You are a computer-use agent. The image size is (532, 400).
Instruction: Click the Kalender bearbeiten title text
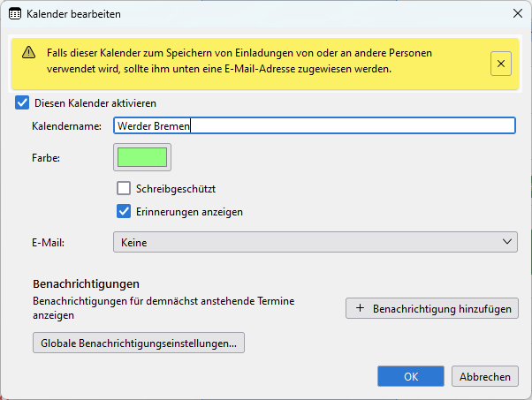coord(73,14)
